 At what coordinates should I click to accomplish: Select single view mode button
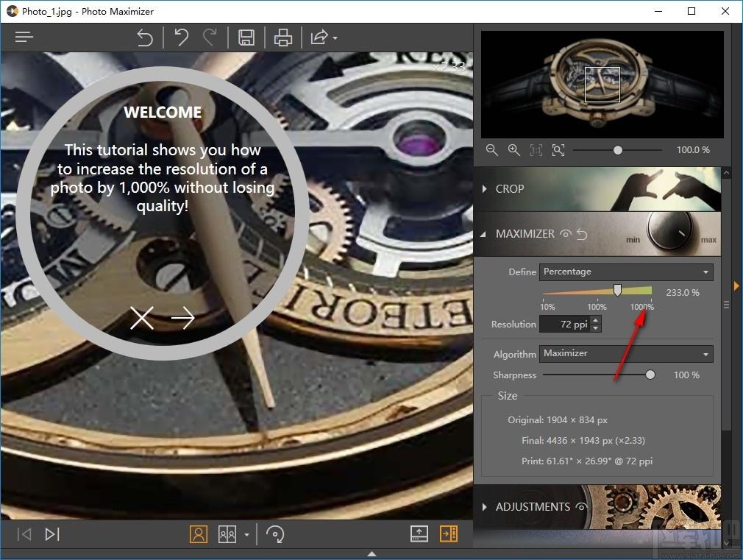tap(199, 534)
